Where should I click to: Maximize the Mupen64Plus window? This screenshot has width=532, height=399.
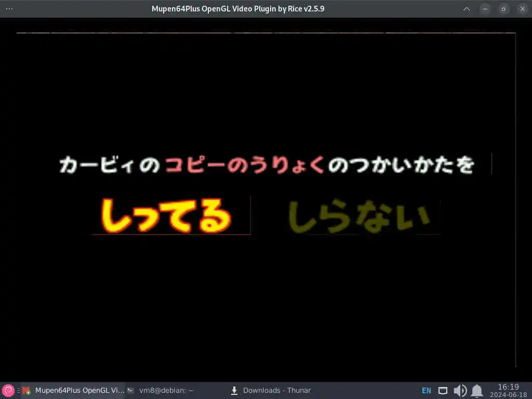503,9
